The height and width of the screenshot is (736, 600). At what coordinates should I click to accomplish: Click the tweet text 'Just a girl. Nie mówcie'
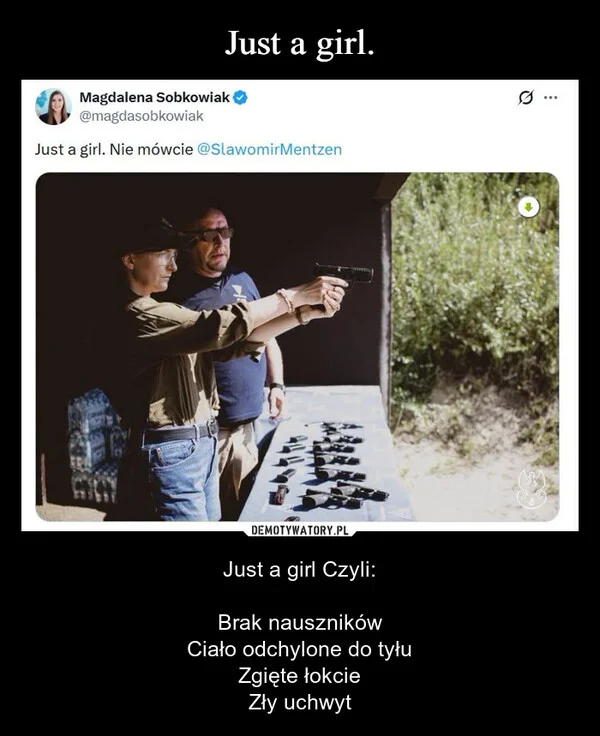114,149
